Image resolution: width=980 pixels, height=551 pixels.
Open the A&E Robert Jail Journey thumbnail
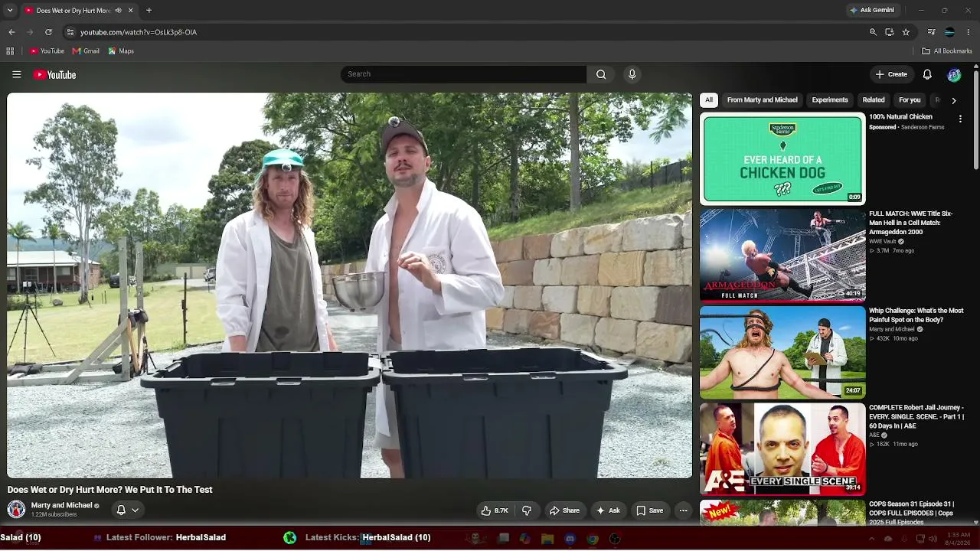(782, 449)
